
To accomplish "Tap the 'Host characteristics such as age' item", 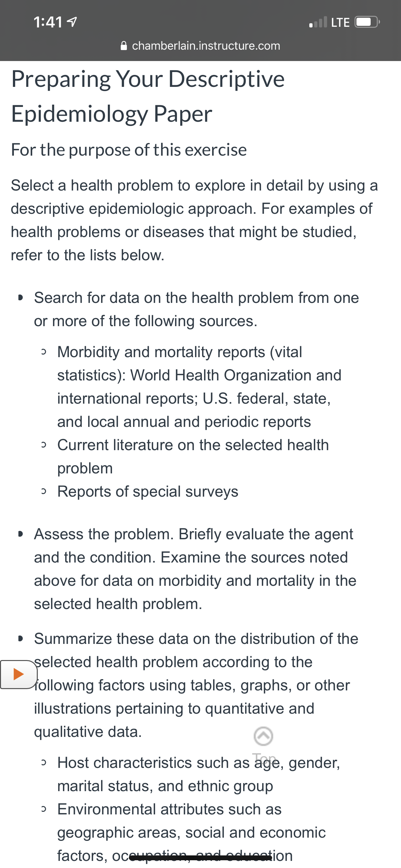I will [199, 774].
